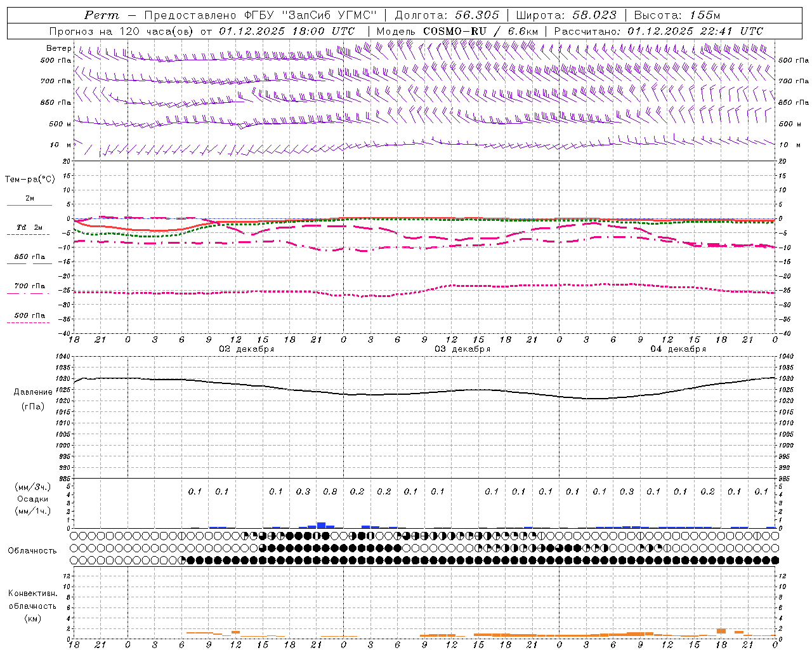This screenshot has width=812, height=650.
Task: Click the '(мм/1ч.)' precipitation unit label
Action: (x=32, y=511)
